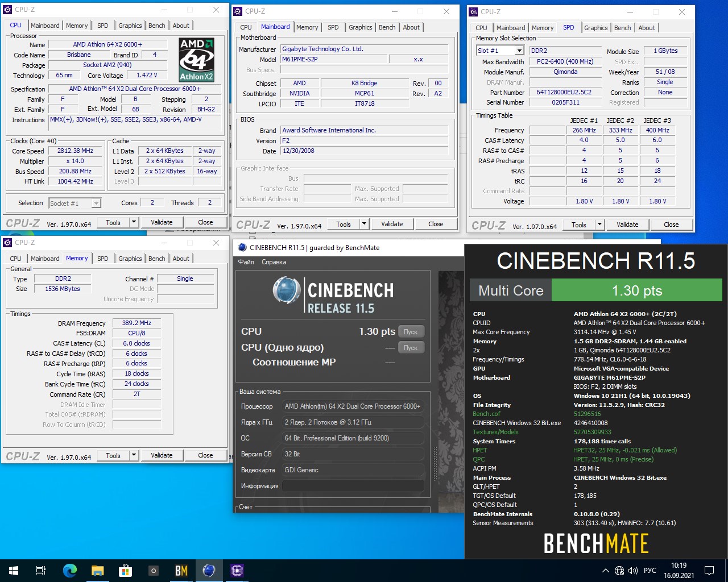Click Multi Core 1.30 pts score bar

[636, 291]
